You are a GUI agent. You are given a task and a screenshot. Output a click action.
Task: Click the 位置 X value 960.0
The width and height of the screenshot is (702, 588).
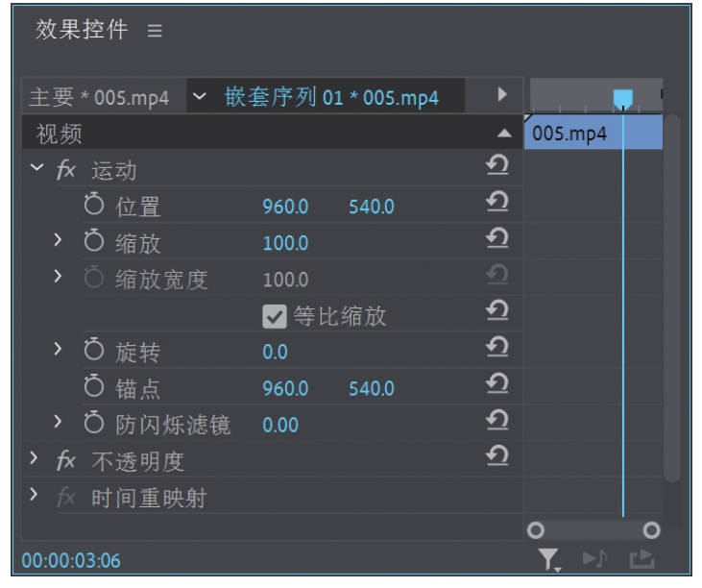(285, 207)
